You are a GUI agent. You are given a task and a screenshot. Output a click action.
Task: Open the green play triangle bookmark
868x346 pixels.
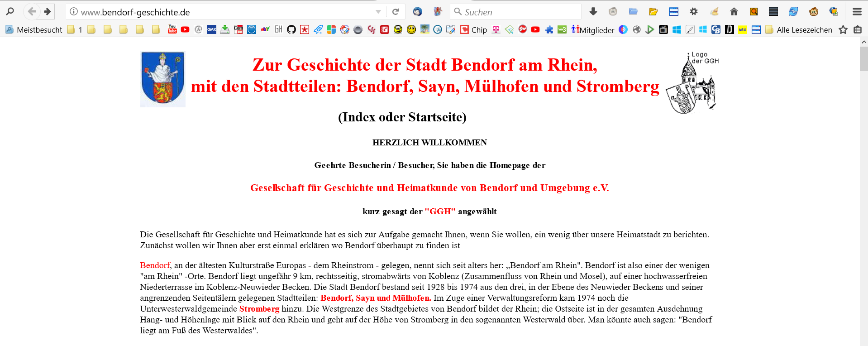(x=650, y=29)
